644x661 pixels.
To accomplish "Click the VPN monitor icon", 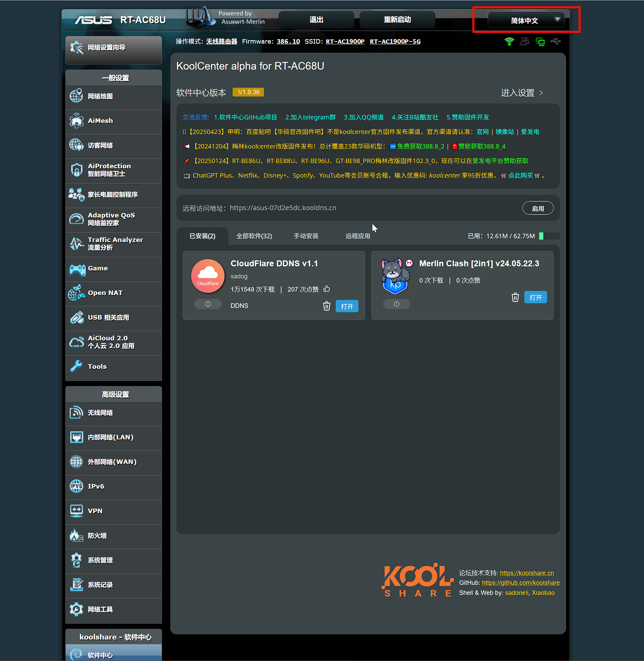I will (x=76, y=511).
